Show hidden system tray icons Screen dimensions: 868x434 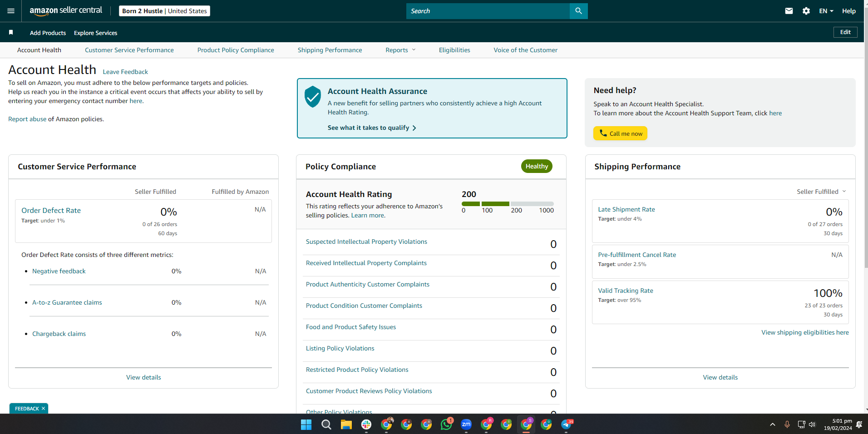[773, 424]
